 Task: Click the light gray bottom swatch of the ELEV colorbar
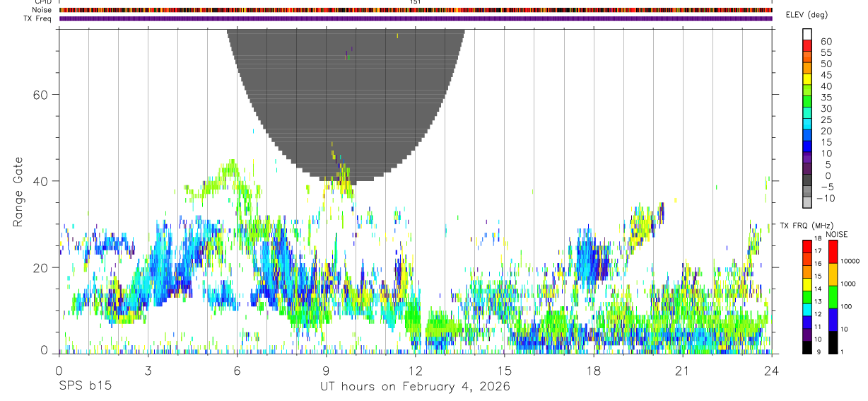[807, 202]
